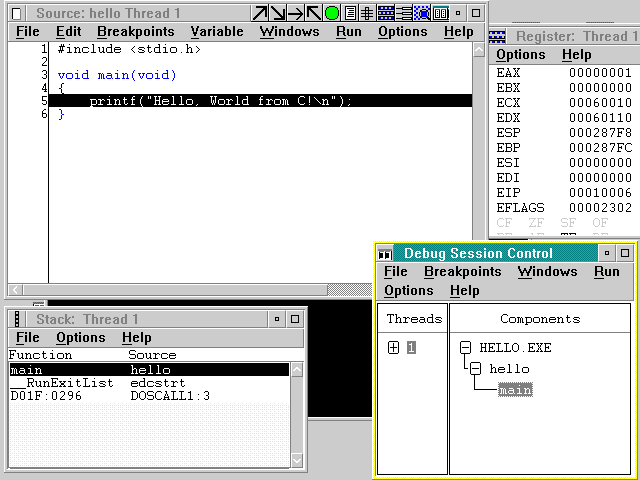Click the printf line 5 in source
The height and width of the screenshot is (480, 640).
click(220, 101)
